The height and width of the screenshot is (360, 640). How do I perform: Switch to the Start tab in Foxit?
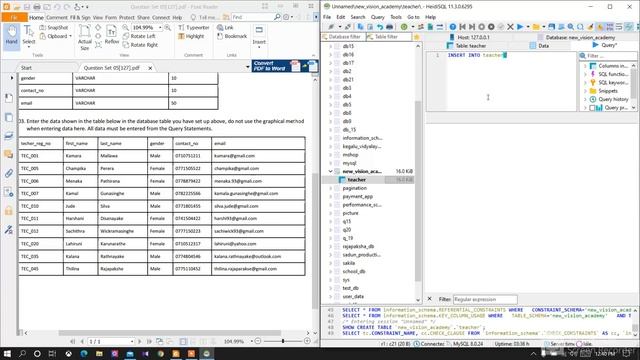click(x=27, y=68)
